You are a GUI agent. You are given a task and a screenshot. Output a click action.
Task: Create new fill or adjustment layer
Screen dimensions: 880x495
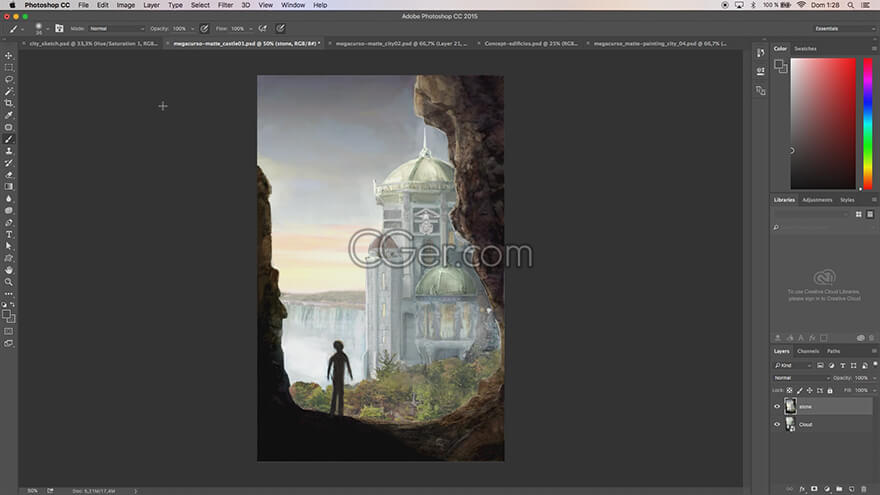click(827, 489)
